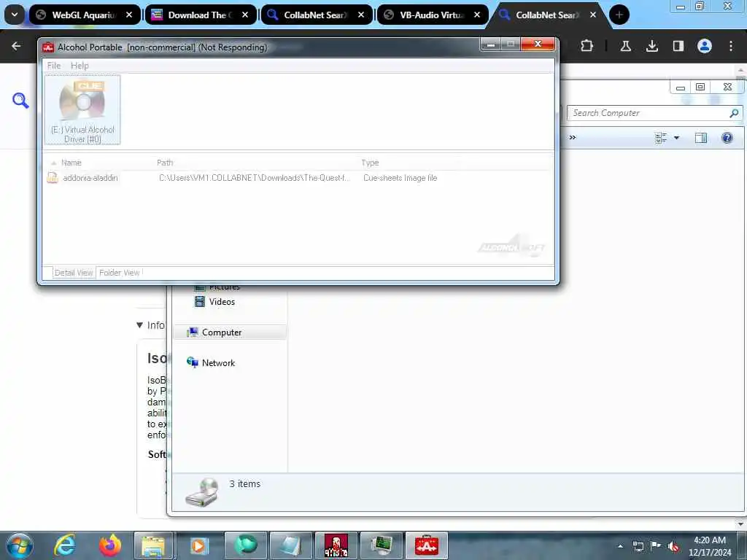Click the CollabNet search magnifier icon on page

(x=20, y=101)
